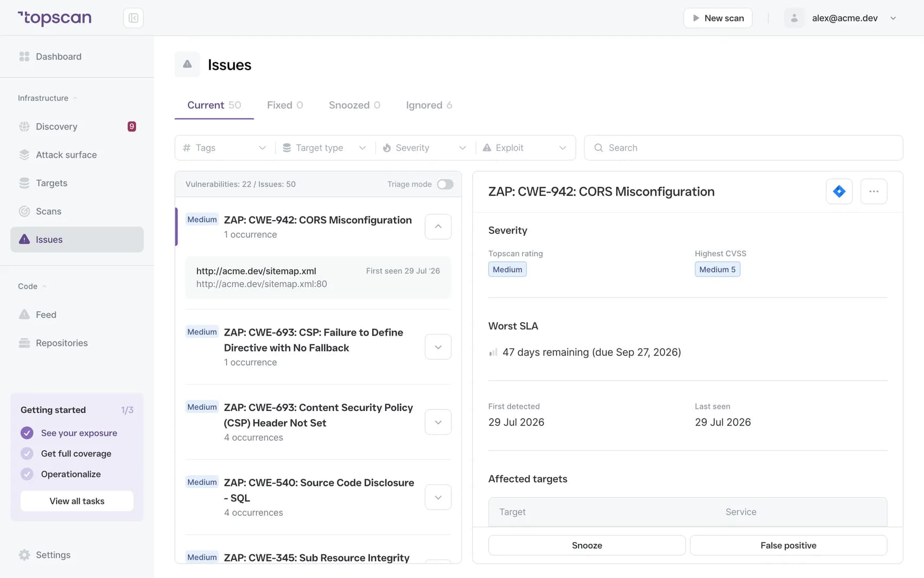Viewport: 924px width, 578px height.
Task: Open the Jira diamond icon button
Action: (839, 192)
